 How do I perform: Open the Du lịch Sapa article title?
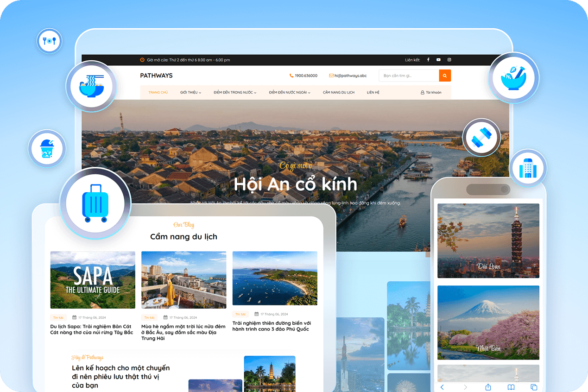pyautogui.click(x=92, y=329)
